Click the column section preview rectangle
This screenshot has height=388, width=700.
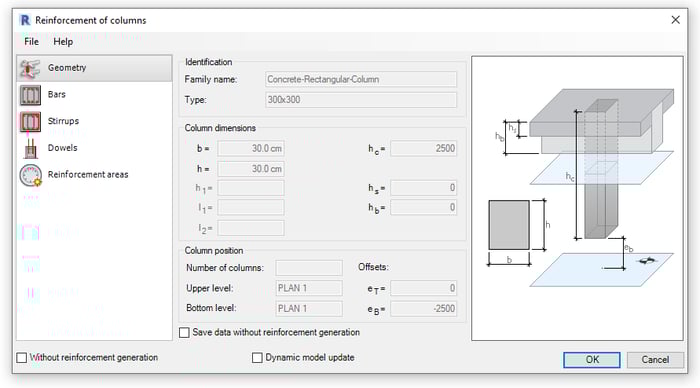click(x=509, y=225)
